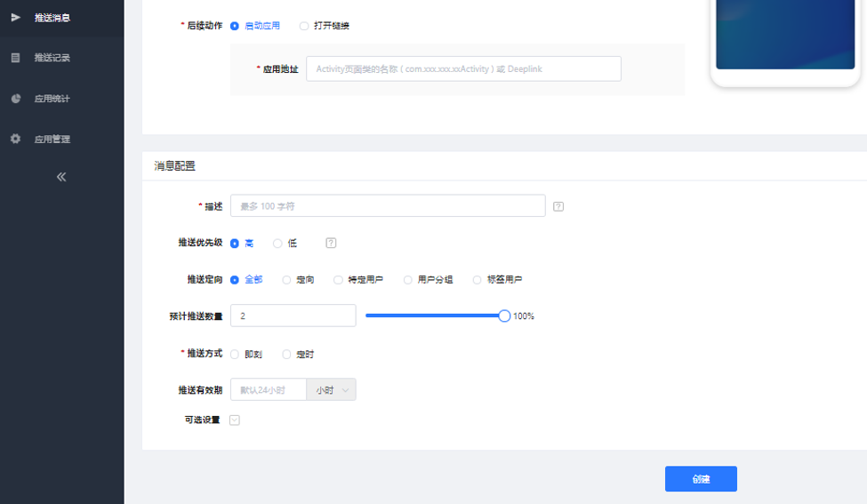Click help icon beside 推送优先级 options
The height and width of the screenshot is (504, 867).
click(331, 243)
